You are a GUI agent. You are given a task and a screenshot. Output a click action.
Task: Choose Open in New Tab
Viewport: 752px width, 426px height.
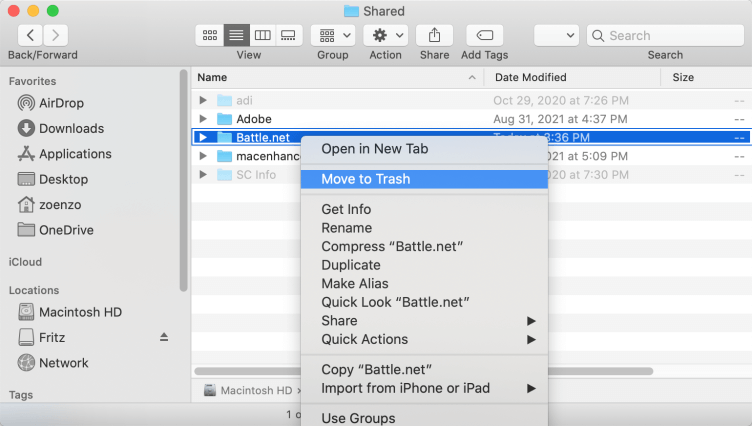pos(424,149)
